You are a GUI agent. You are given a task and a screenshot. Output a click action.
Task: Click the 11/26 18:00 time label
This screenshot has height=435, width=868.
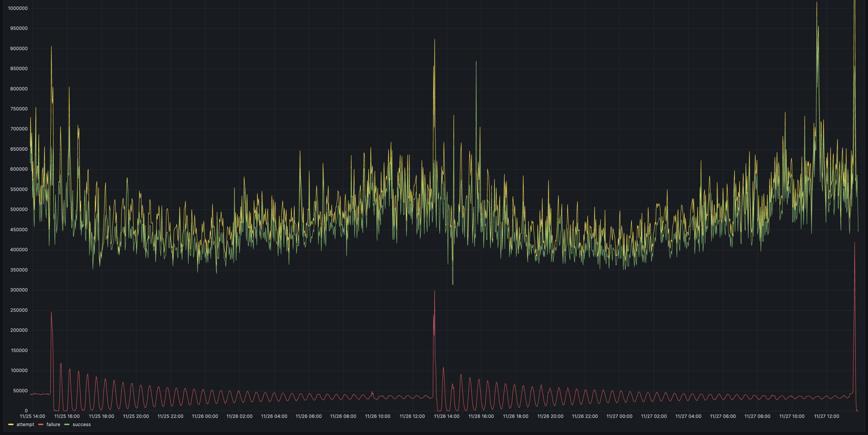click(516, 416)
